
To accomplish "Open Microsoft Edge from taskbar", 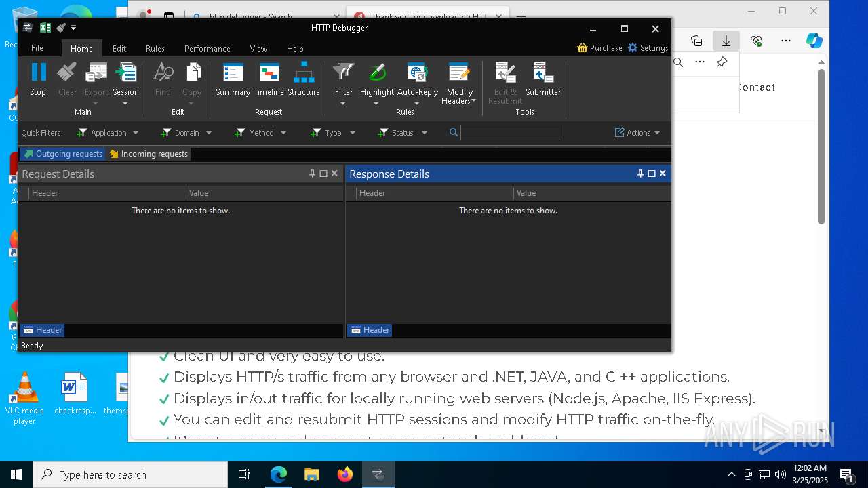I will (x=279, y=474).
